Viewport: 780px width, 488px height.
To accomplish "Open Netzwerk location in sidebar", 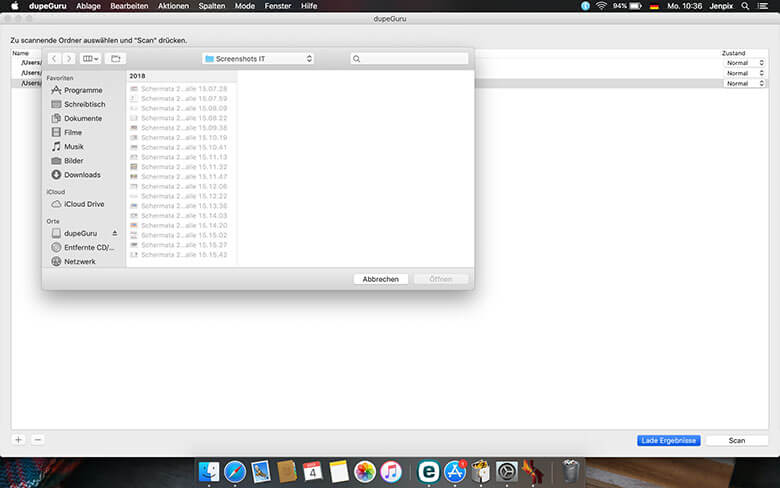I will [x=79, y=261].
